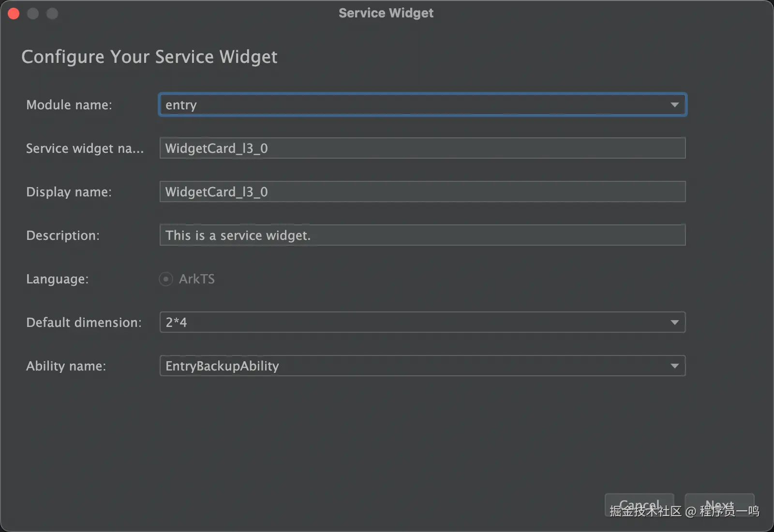Expand the Ability name dropdown arrow
This screenshot has width=774, height=532.
click(674, 366)
